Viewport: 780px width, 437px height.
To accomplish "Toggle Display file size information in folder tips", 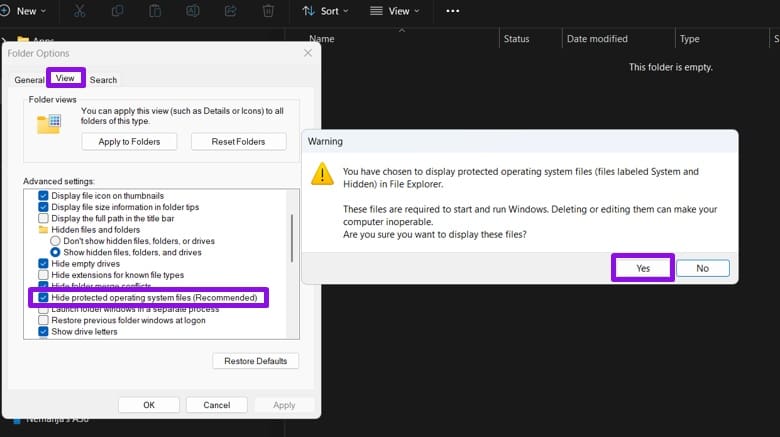I will (43, 207).
